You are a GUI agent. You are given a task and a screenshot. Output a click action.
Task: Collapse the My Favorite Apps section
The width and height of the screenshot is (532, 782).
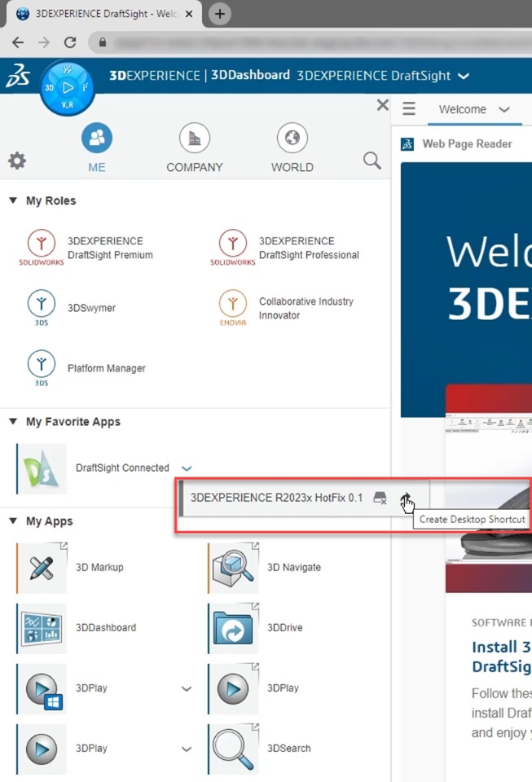(x=13, y=421)
